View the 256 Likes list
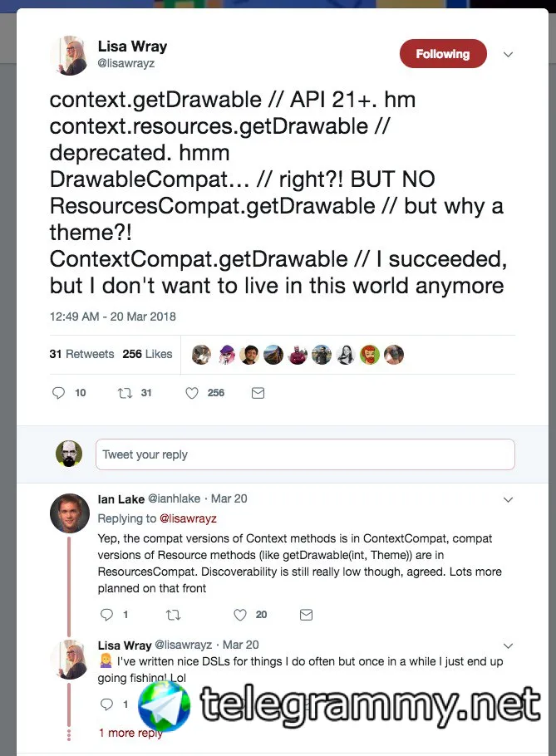Image resolution: width=556 pixels, height=756 pixels. [147, 354]
